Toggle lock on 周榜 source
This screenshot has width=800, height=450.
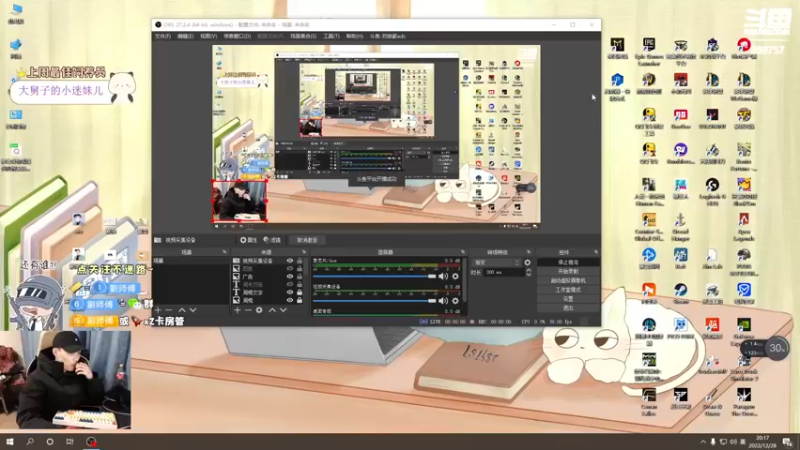point(299,301)
